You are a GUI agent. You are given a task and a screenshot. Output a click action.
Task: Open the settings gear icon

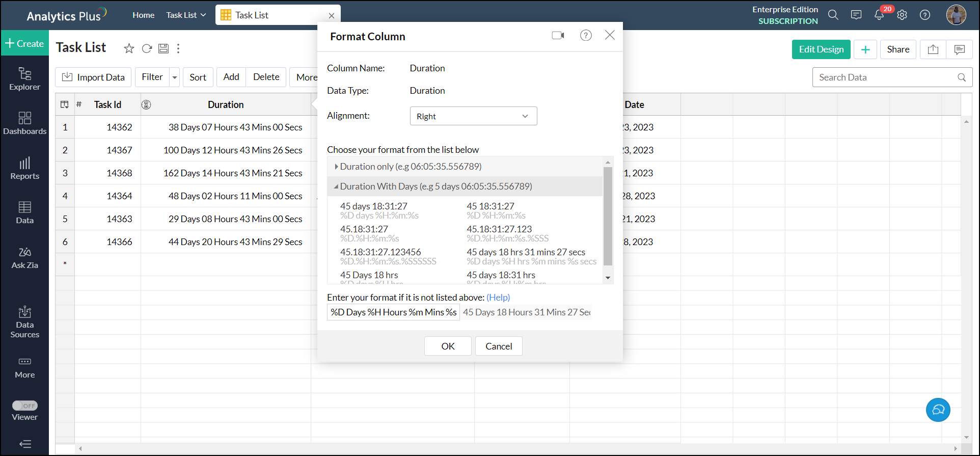[x=902, y=15]
